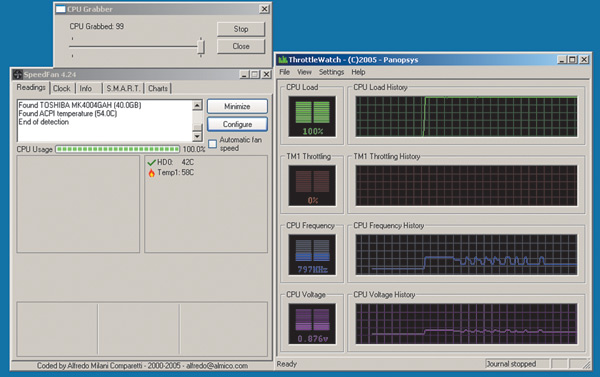Click the log scrollbar down arrow
600x377 pixels.
(197, 136)
